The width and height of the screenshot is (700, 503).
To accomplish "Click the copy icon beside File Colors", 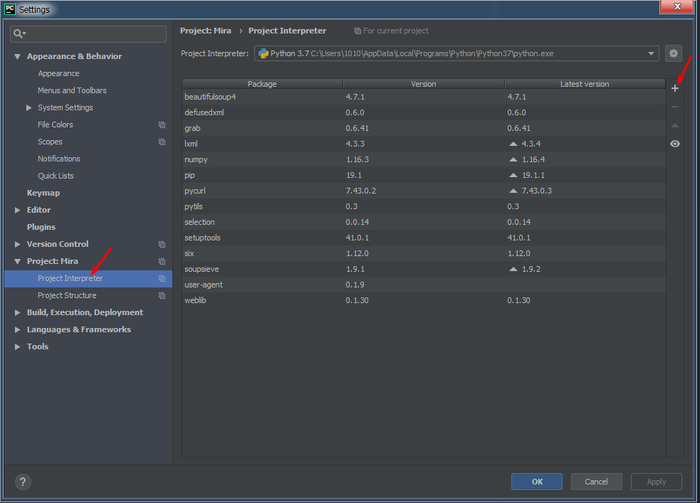I will tap(162, 125).
